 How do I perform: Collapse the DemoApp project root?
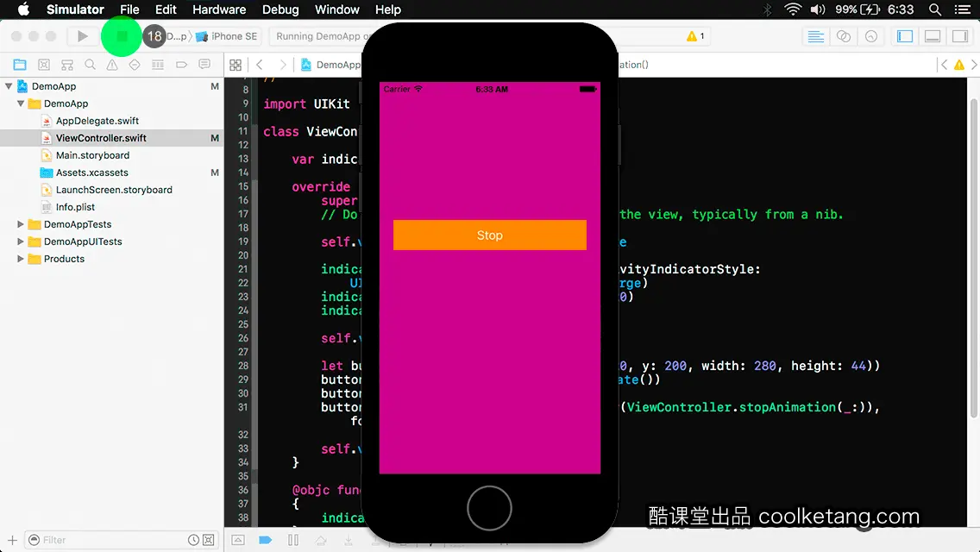(9, 86)
